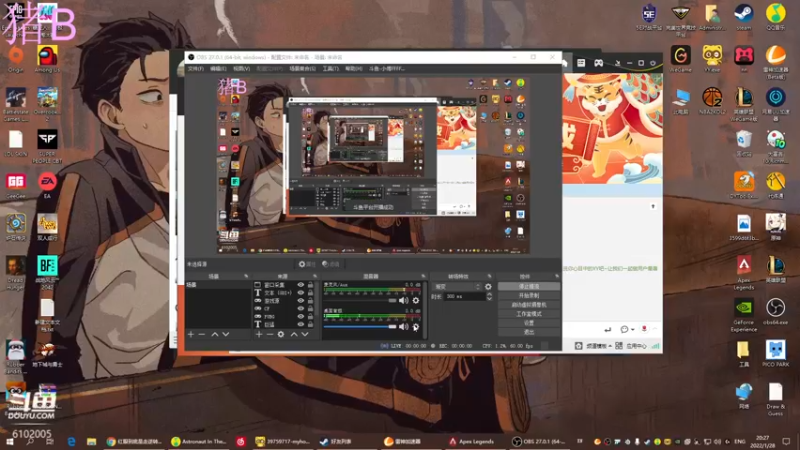Open the Windows Start menu
Image resolution: width=800 pixels, height=450 pixels.
tap(9, 442)
